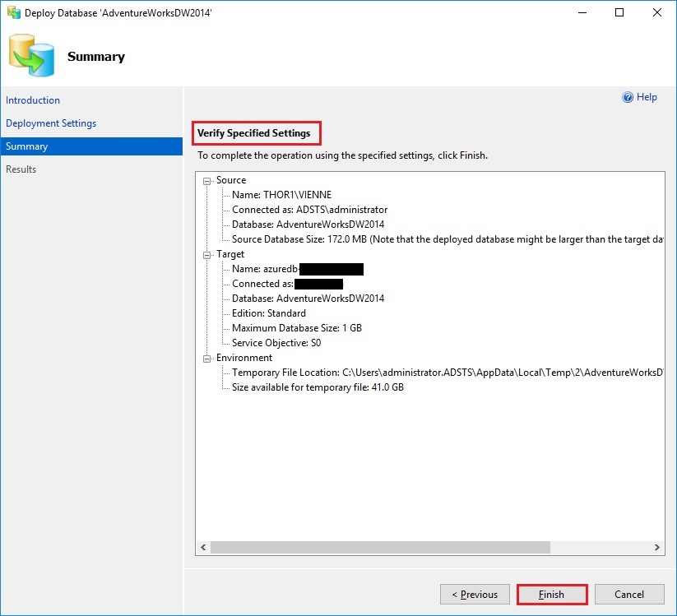Cancel the deployment wizard

tap(629, 595)
